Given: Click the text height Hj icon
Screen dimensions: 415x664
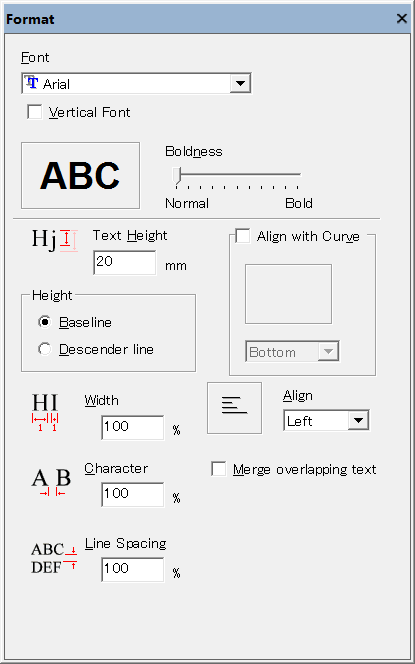Looking at the screenshot, I should coord(55,240).
